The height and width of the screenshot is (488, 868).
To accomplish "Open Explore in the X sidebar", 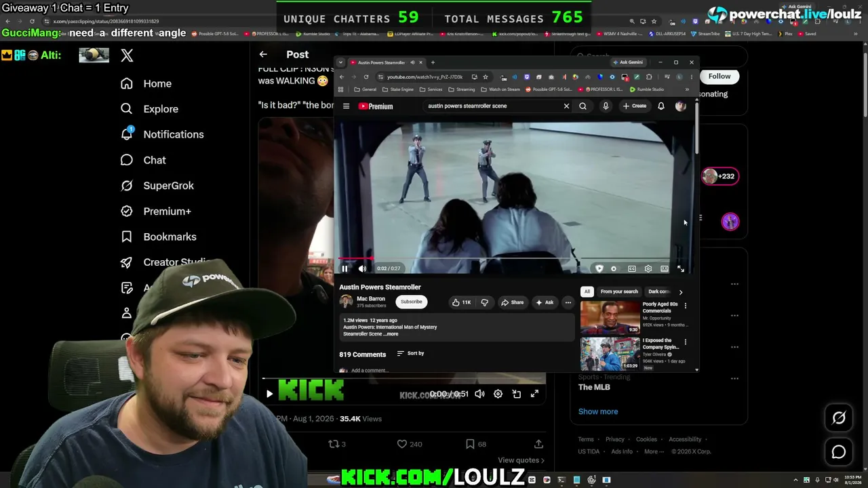I will pyautogui.click(x=150, y=109).
